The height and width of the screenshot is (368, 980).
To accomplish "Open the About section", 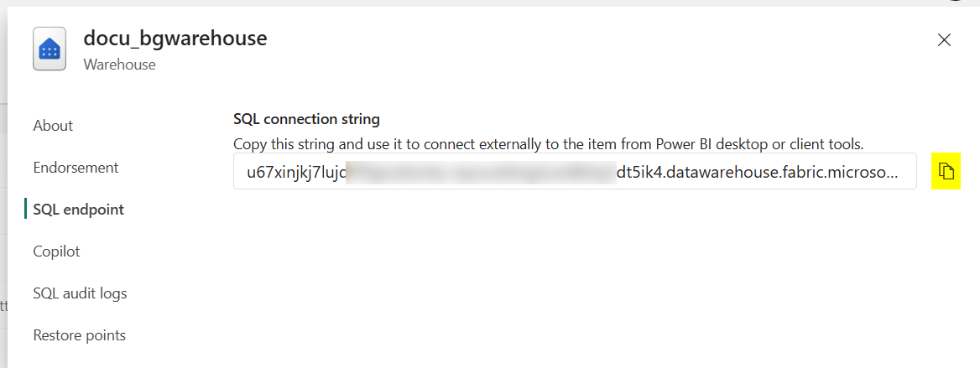I will (x=53, y=126).
